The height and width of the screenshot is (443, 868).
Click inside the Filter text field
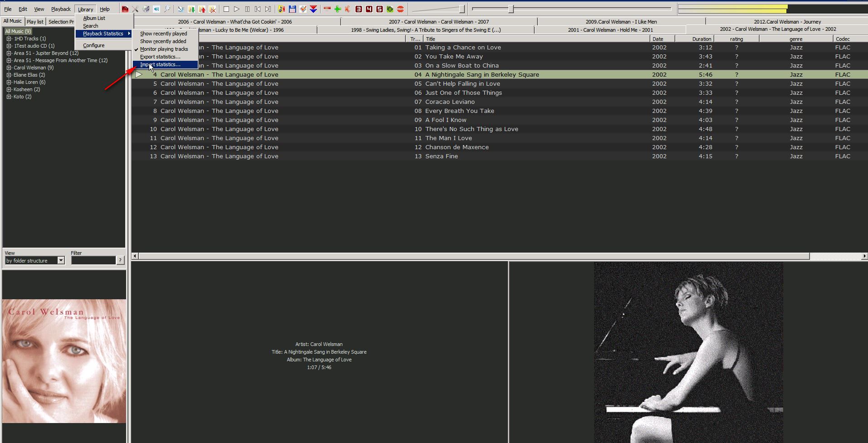[93, 260]
